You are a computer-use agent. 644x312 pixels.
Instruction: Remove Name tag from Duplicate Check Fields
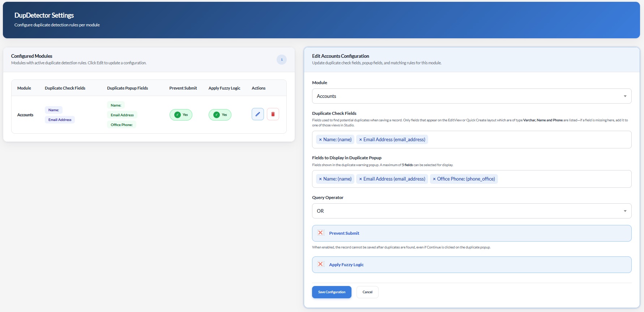point(320,140)
